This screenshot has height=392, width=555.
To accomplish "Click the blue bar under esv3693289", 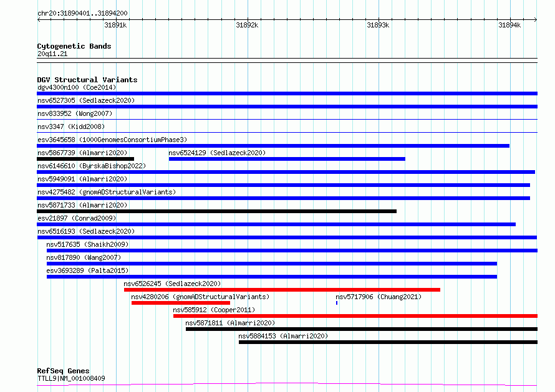I will pyautogui.click(x=272, y=277).
